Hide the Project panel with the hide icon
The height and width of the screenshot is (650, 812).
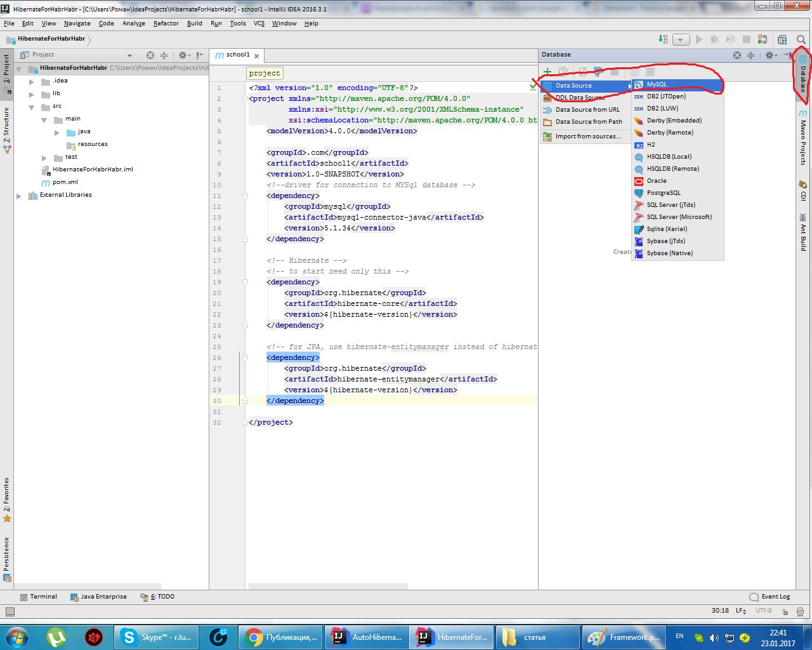(200, 55)
